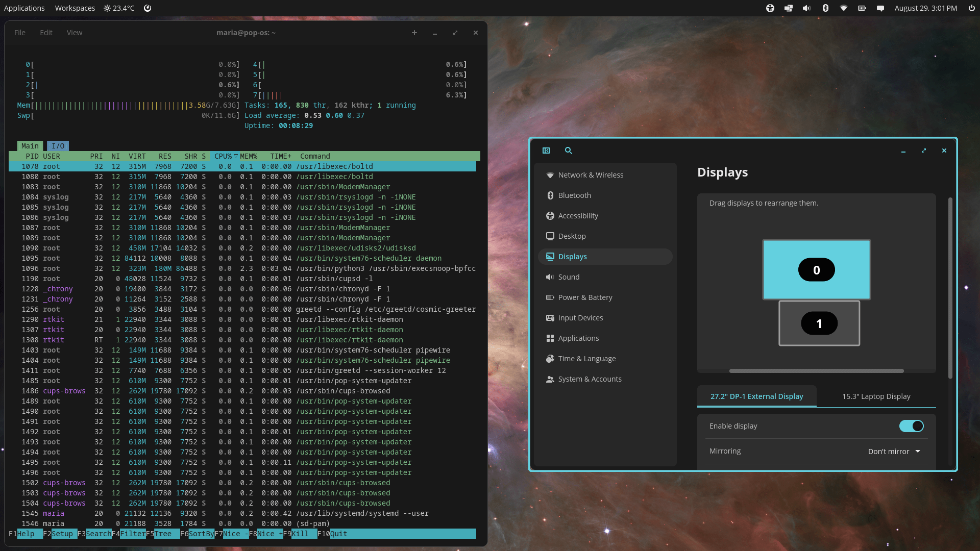Viewport: 980px width, 551px height.
Task: Switch to htop I/O tab
Action: (x=58, y=146)
